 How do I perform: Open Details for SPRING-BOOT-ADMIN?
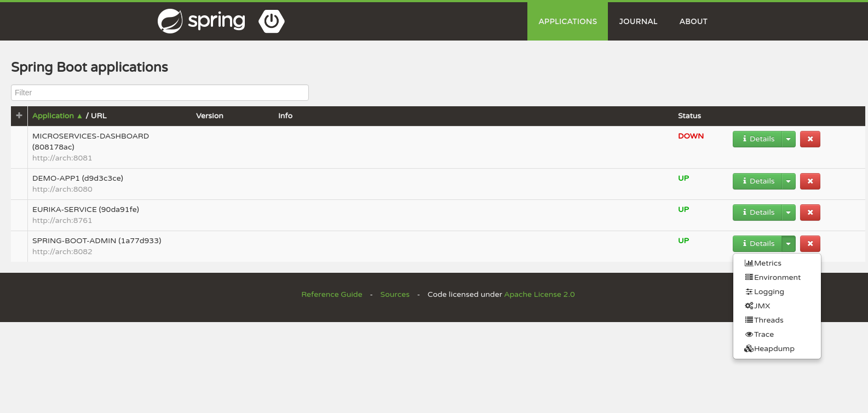coord(757,244)
